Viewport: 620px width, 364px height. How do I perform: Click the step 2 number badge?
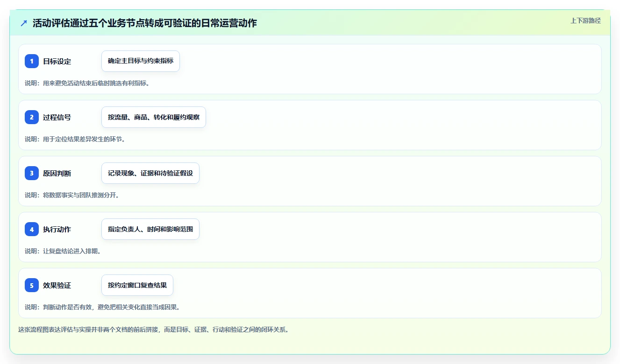(32, 117)
